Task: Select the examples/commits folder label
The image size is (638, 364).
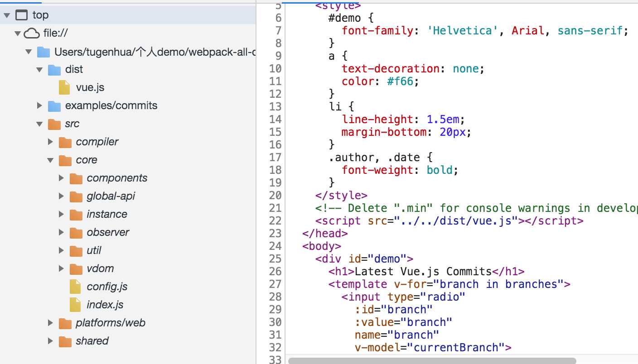Action: 111,105
